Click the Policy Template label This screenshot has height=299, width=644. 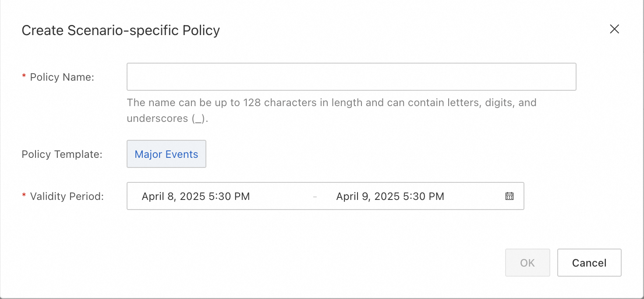(x=62, y=154)
